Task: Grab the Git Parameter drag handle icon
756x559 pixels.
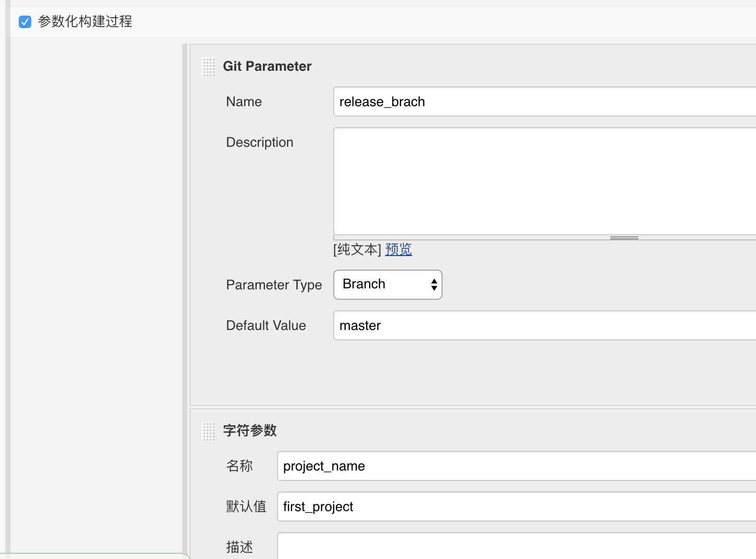Action: (208, 67)
